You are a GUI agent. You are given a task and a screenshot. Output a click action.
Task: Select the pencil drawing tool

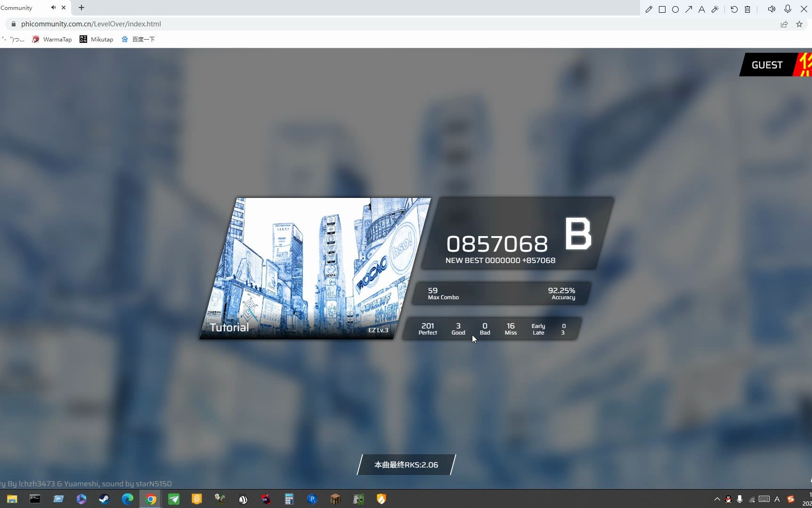pyautogui.click(x=649, y=9)
